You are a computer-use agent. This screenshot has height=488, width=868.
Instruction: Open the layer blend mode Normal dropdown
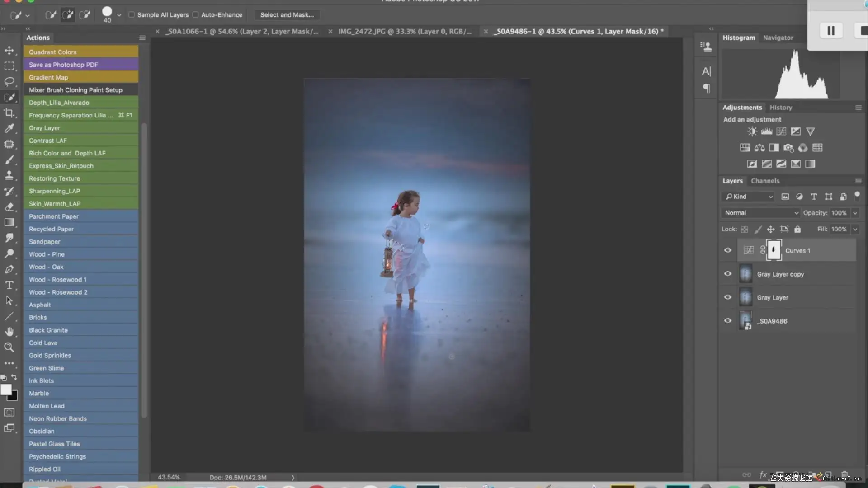tap(761, 213)
